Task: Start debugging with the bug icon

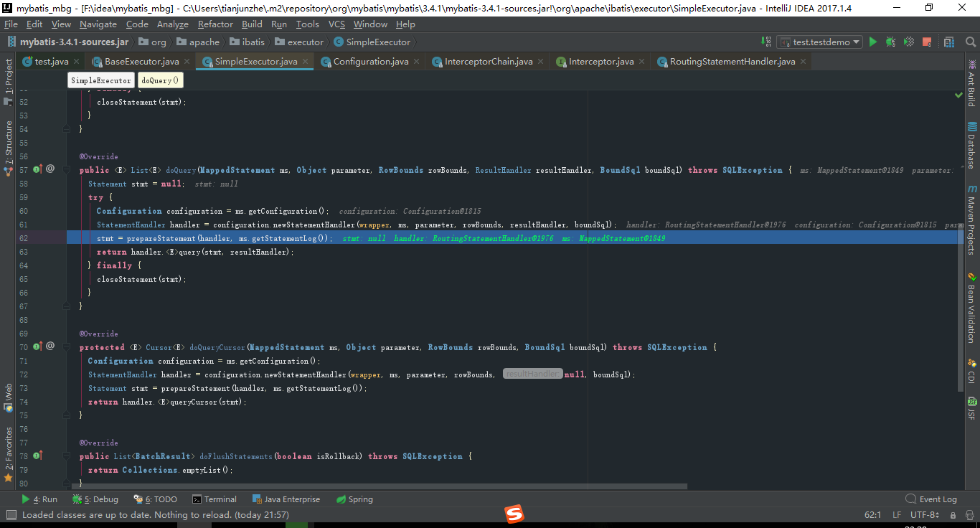Action: (x=890, y=42)
